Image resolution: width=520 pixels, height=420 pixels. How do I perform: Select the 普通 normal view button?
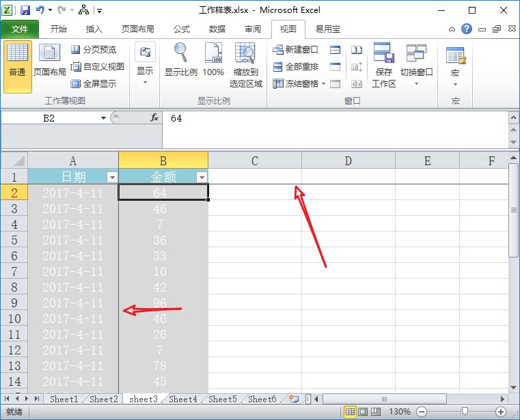[x=18, y=67]
